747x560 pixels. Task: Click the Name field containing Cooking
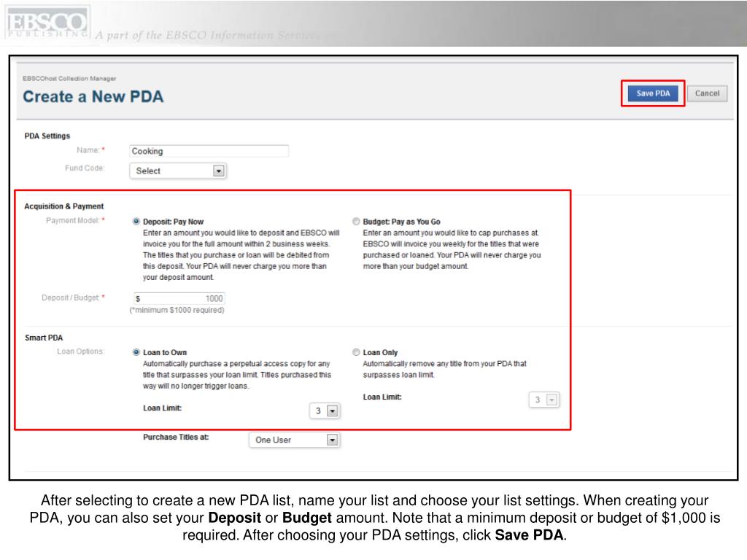coord(209,151)
